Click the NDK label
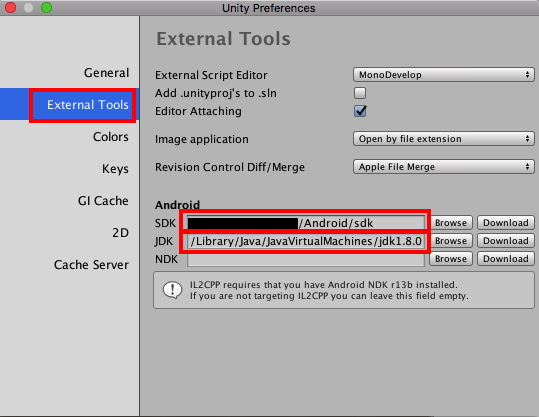The image size is (539, 417). 166,259
